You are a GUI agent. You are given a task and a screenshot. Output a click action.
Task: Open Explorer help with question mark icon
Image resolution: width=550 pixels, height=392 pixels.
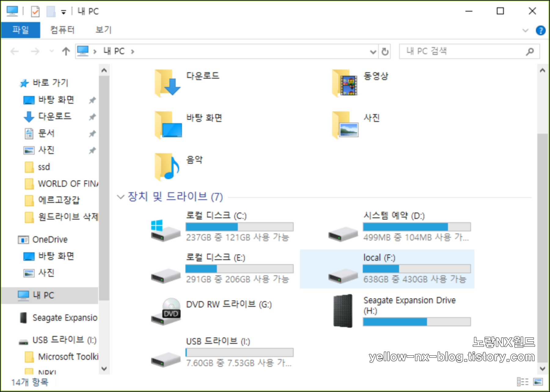pyautogui.click(x=540, y=30)
